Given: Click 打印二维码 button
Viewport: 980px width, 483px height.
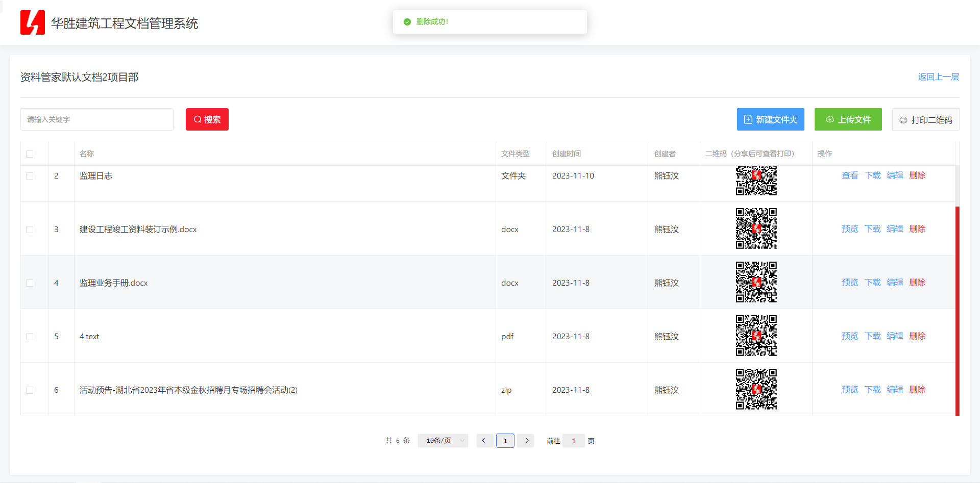Looking at the screenshot, I should [x=926, y=119].
